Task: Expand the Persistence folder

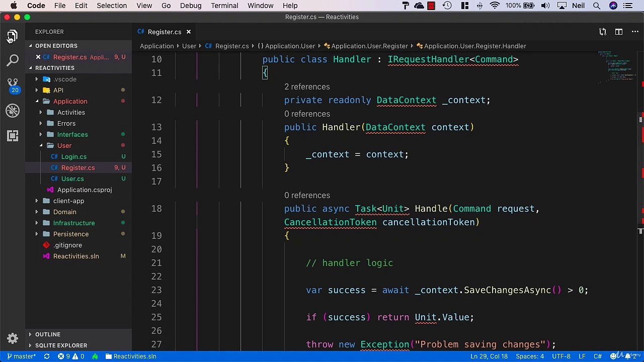Action: tap(71, 234)
